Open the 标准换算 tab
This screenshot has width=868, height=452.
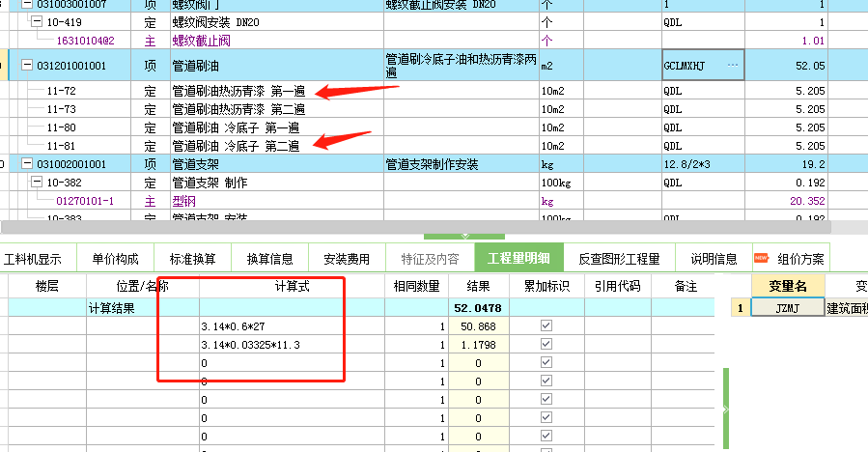[192, 259]
